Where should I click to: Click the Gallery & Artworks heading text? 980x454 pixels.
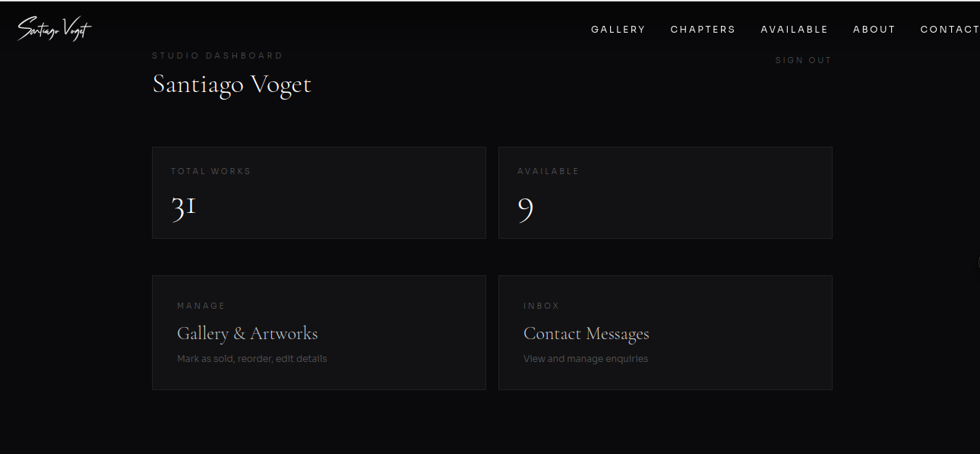tap(247, 333)
